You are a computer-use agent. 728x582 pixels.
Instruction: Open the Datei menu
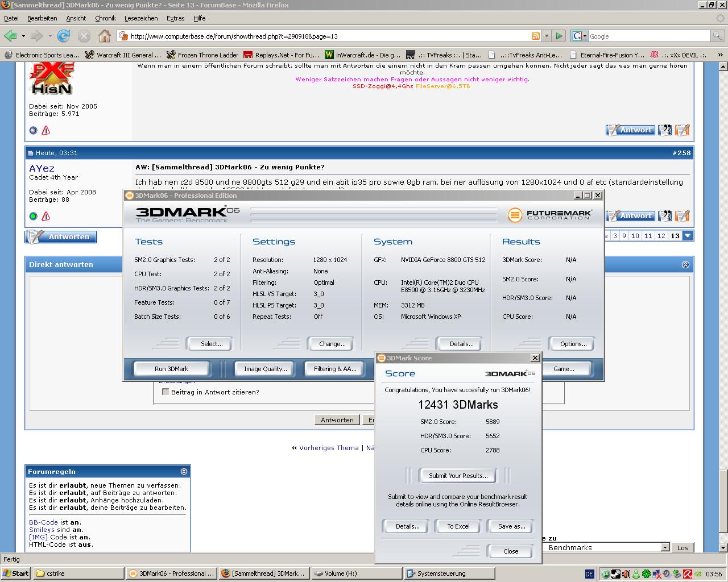[11, 18]
